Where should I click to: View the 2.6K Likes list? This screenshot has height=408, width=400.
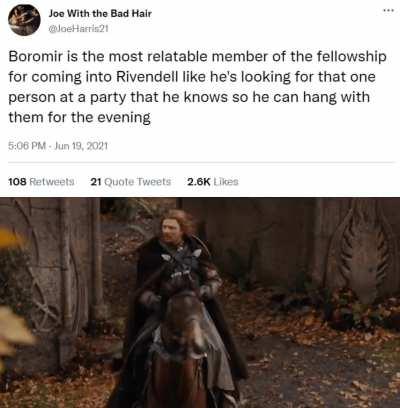click(213, 182)
